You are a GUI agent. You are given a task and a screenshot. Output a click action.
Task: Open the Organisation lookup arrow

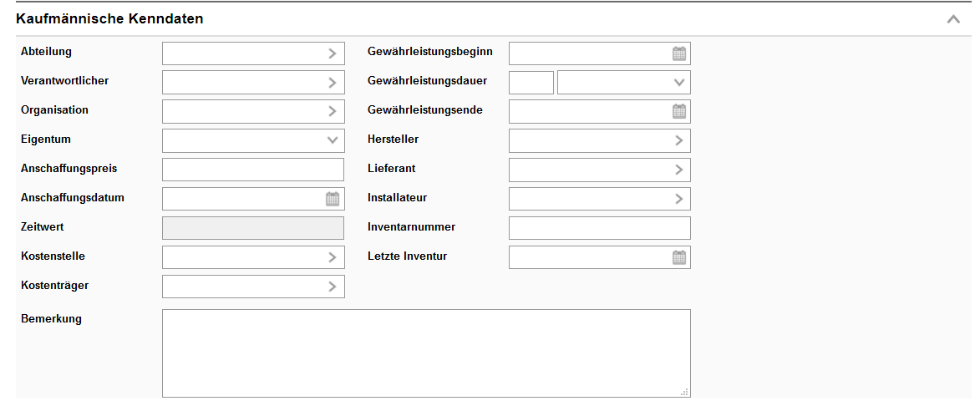coord(333,111)
